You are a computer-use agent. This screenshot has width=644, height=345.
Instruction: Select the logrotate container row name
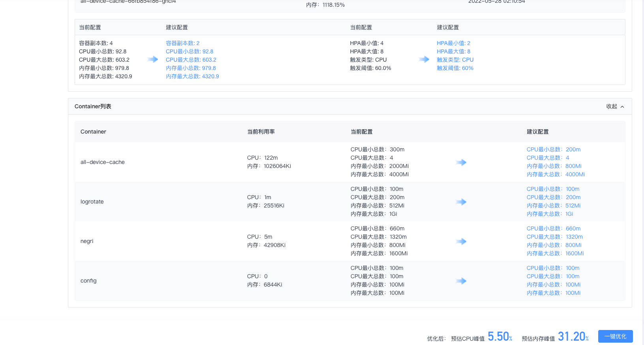point(92,202)
